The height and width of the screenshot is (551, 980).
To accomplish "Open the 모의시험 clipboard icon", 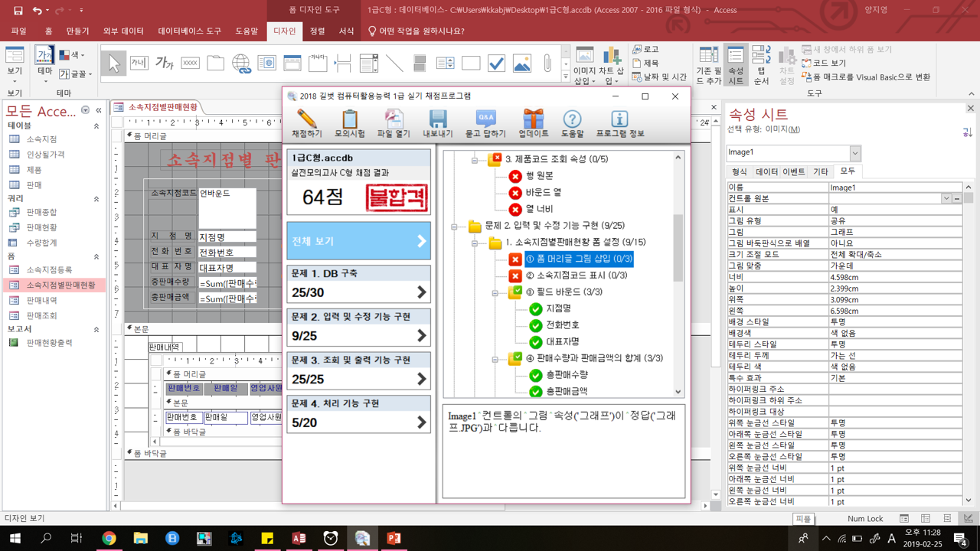I will click(349, 121).
